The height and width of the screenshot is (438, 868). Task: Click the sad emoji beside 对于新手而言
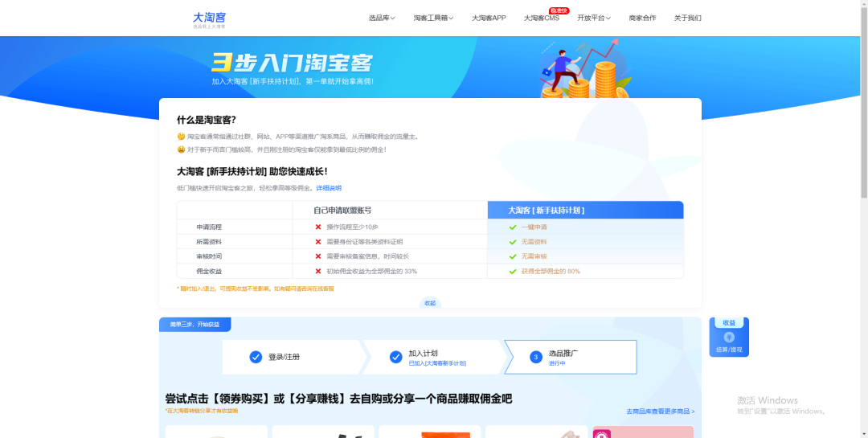pos(181,149)
